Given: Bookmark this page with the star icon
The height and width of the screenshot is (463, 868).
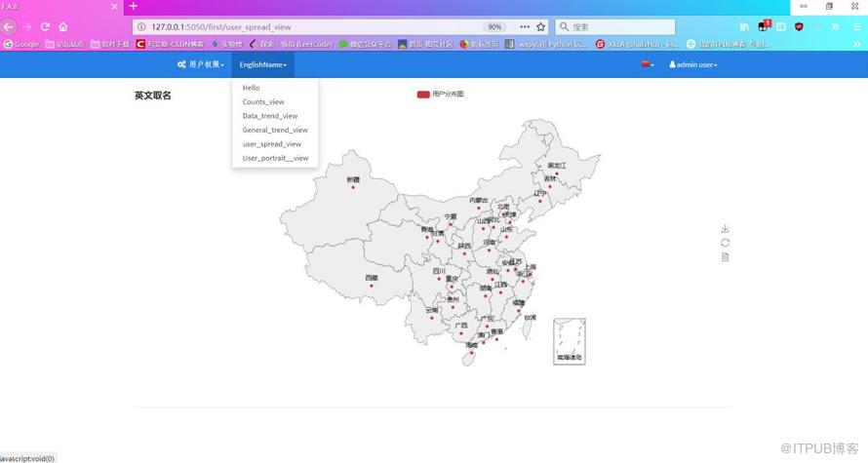Looking at the screenshot, I should (541, 26).
